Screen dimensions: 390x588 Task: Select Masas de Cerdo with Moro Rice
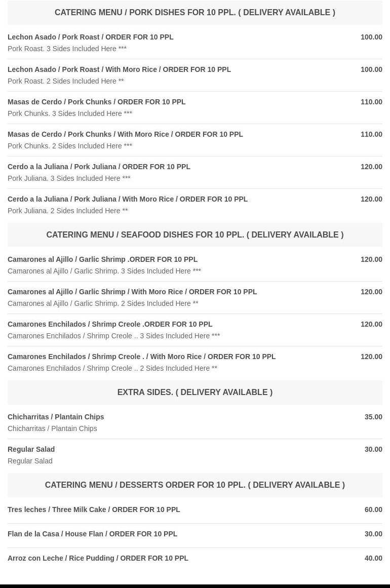[125, 134]
